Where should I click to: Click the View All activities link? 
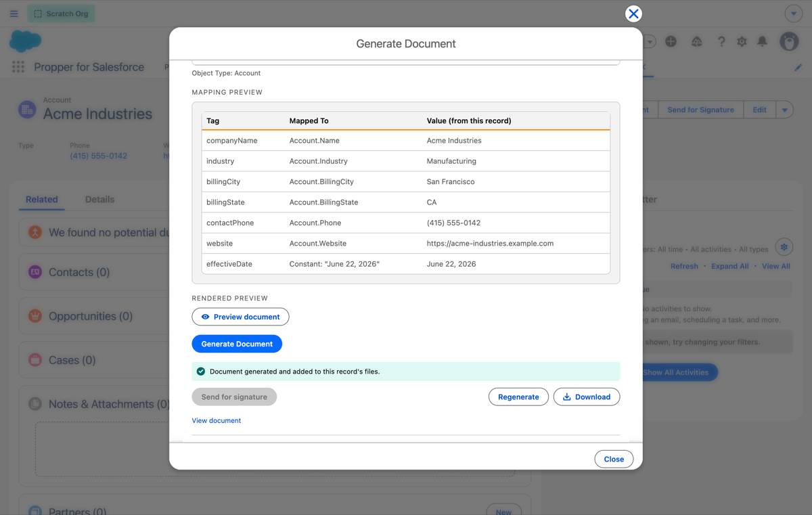[776, 266]
